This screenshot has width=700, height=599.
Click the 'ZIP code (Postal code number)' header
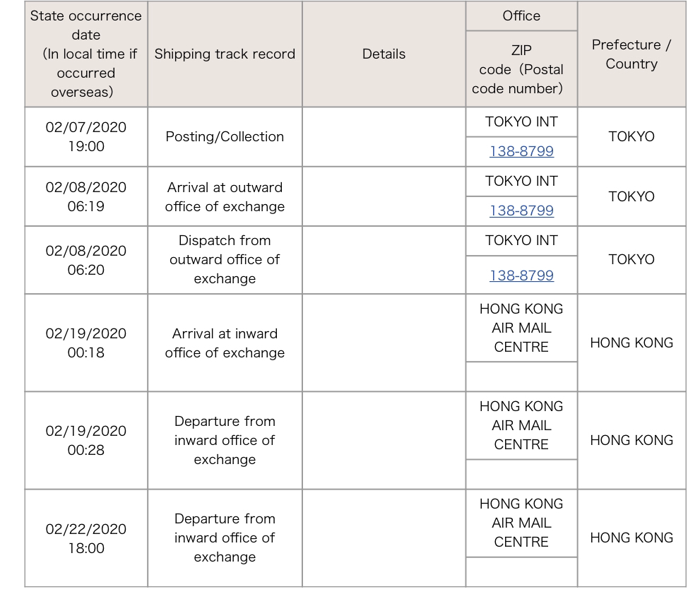pyautogui.click(x=521, y=69)
